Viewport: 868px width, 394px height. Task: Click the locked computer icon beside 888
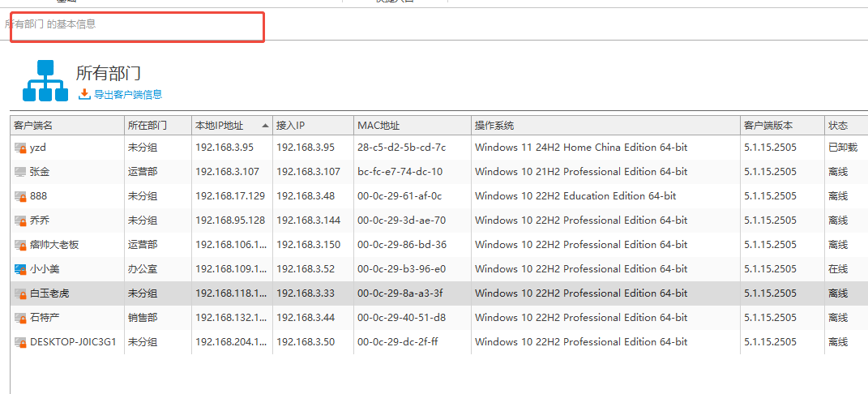pyautogui.click(x=20, y=196)
